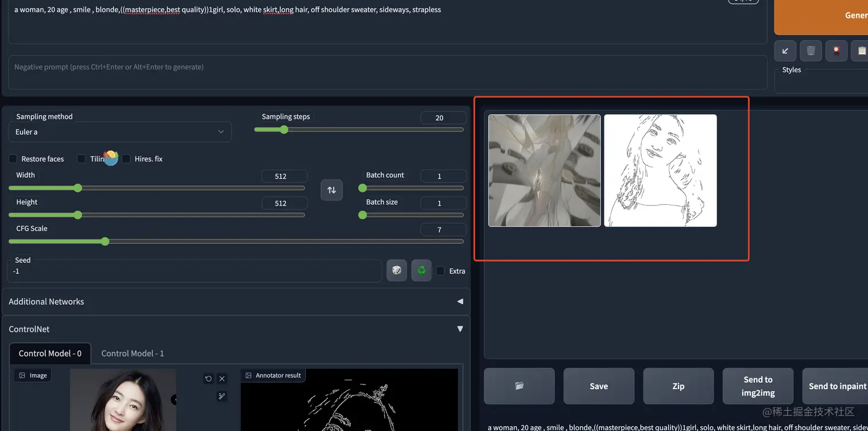Enable the Restore faces checkbox
This screenshot has height=431, width=868.
(x=13, y=159)
